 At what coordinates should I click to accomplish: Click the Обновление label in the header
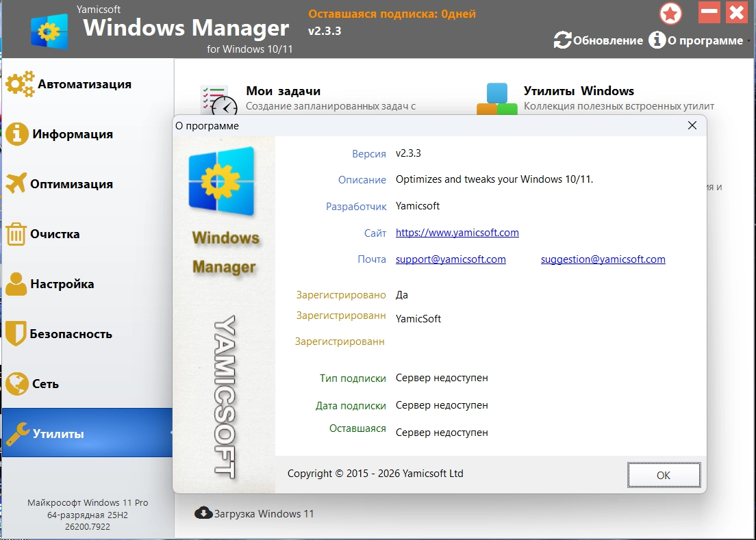pos(608,40)
